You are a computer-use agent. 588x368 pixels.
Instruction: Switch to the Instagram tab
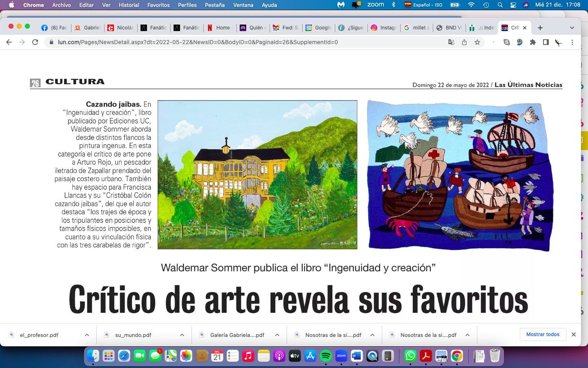click(384, 28)
